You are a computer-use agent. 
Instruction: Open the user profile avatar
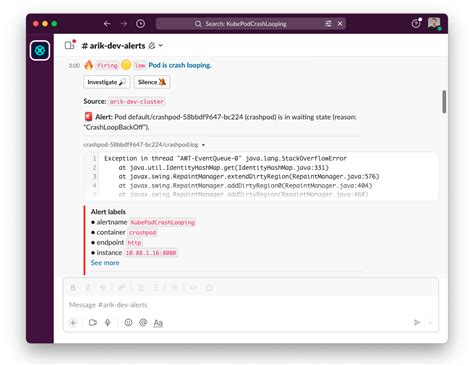(x=434, y=23)
